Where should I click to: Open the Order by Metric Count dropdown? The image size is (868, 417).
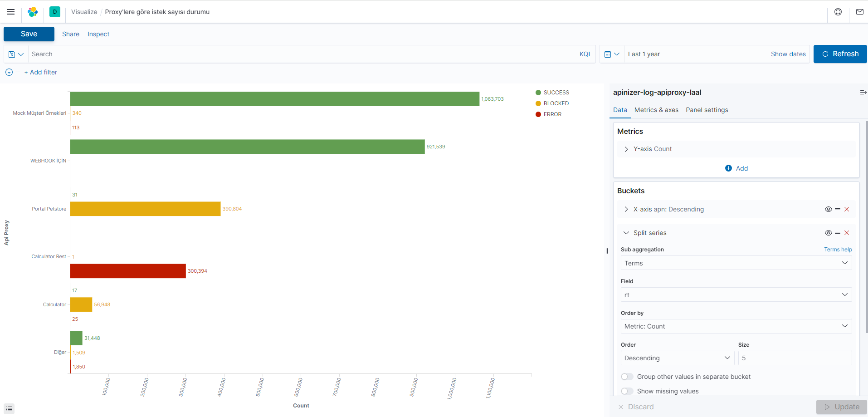[x=736, y=326]
